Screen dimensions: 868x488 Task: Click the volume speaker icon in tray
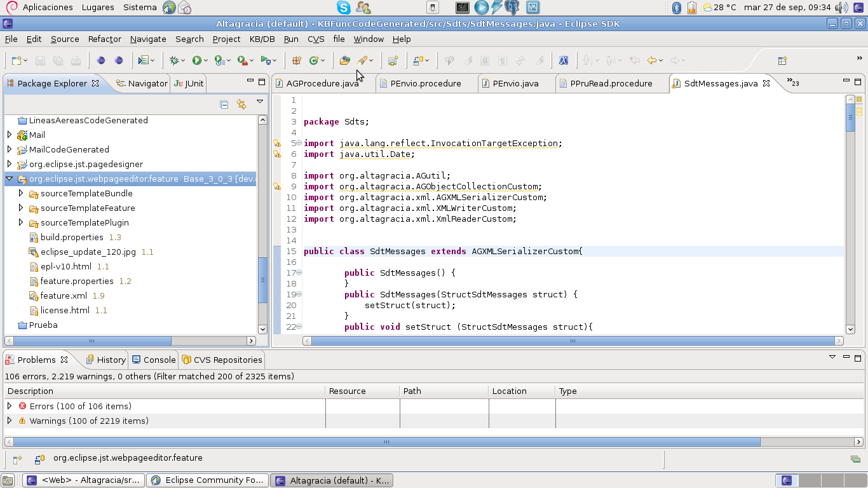click(841, 8)
